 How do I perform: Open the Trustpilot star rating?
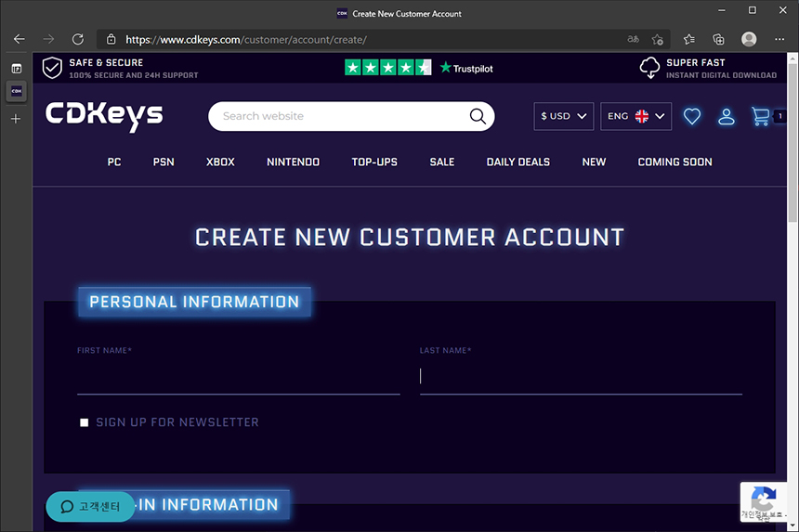(x=387, y=67)
